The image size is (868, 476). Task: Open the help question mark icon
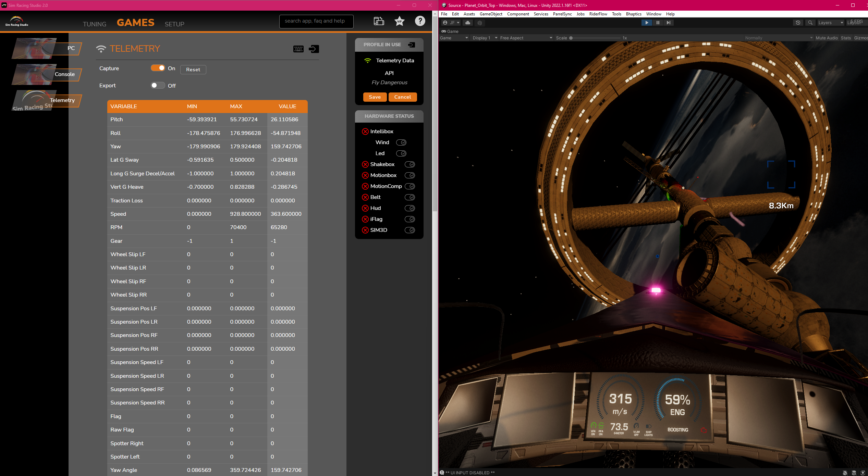tap(420, 21)
